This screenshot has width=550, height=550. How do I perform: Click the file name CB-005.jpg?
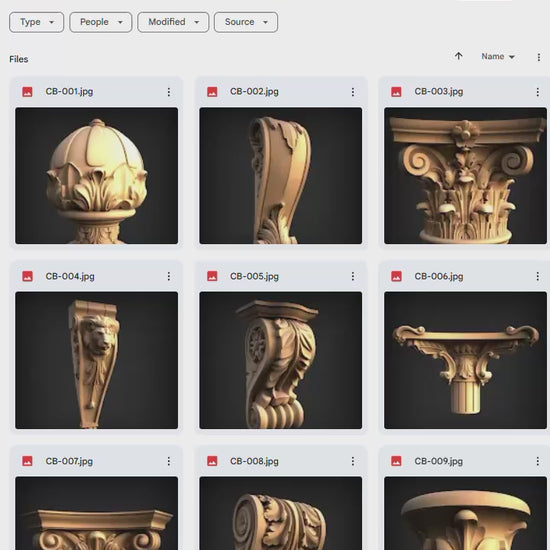(254, 276)
